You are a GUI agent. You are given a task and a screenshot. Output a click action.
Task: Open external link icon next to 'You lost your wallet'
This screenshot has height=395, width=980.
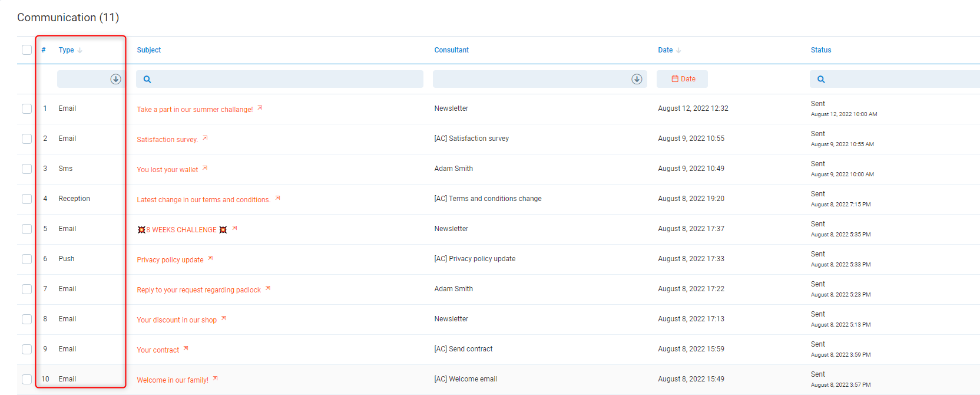coord(205,168)
